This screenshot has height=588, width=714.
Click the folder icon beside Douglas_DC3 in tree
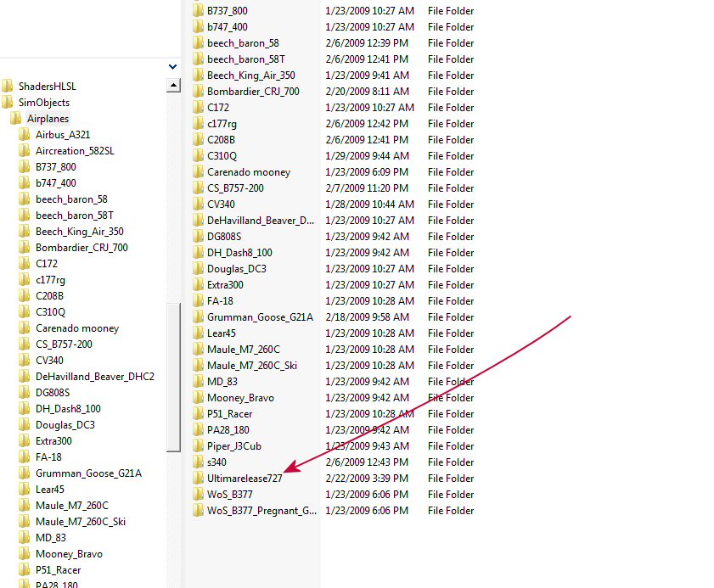pos(25,424)
